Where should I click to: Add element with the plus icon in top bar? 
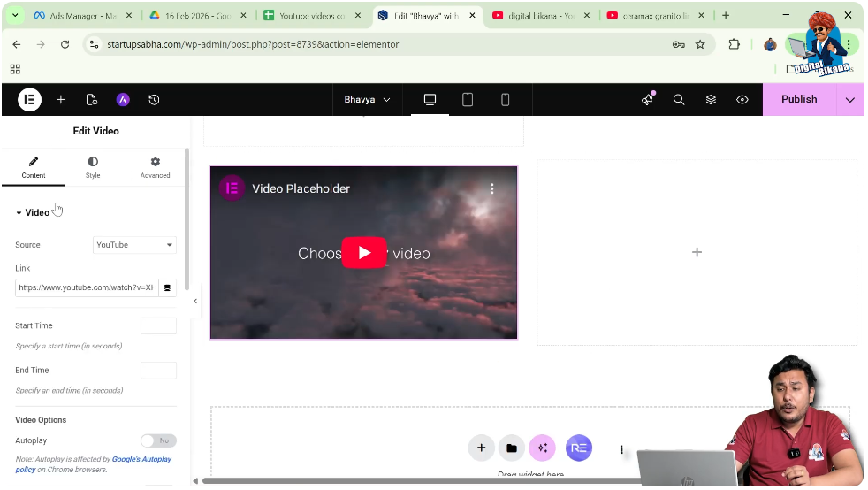pyautogui.click(x=61, y=100)
